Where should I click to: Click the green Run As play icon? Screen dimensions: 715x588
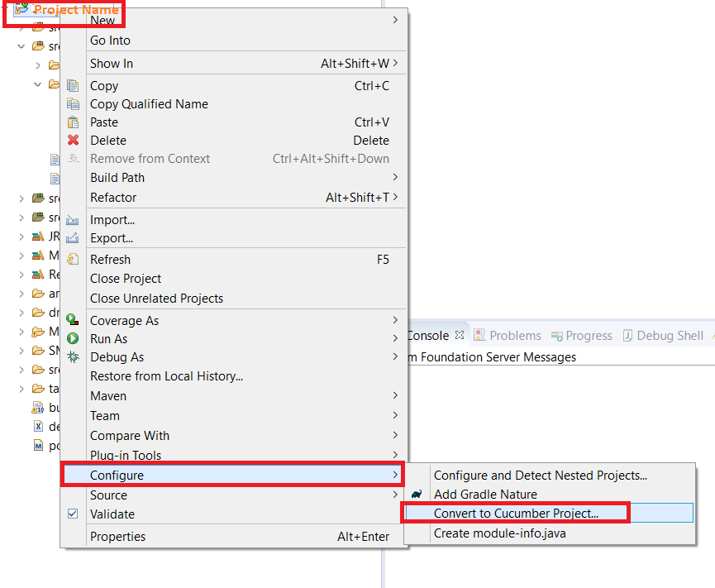[73, 338]
